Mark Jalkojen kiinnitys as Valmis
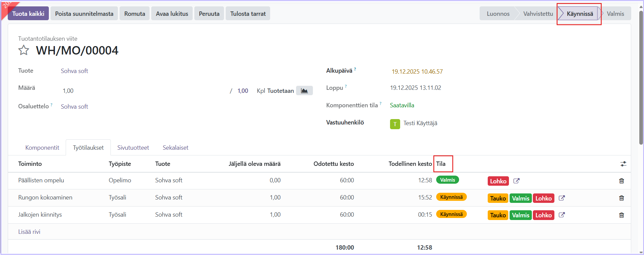 (x=520, y=215)
